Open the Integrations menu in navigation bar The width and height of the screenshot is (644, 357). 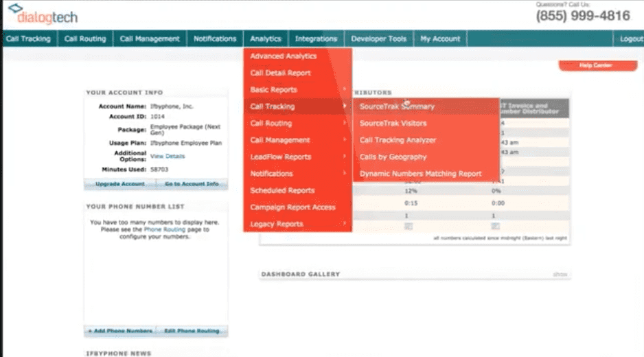click(316, 39)
